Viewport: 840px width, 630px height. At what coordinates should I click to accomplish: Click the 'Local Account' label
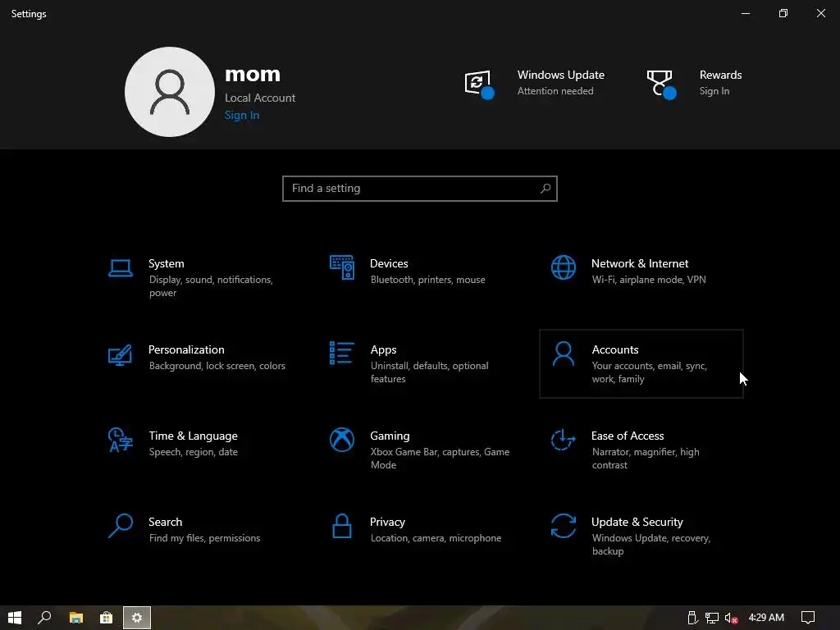point(260,98)
